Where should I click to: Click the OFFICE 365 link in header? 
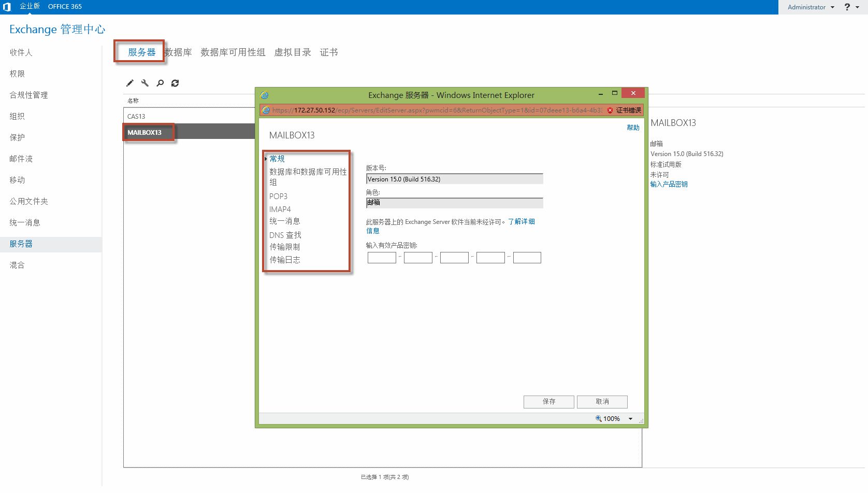point(65,7)
